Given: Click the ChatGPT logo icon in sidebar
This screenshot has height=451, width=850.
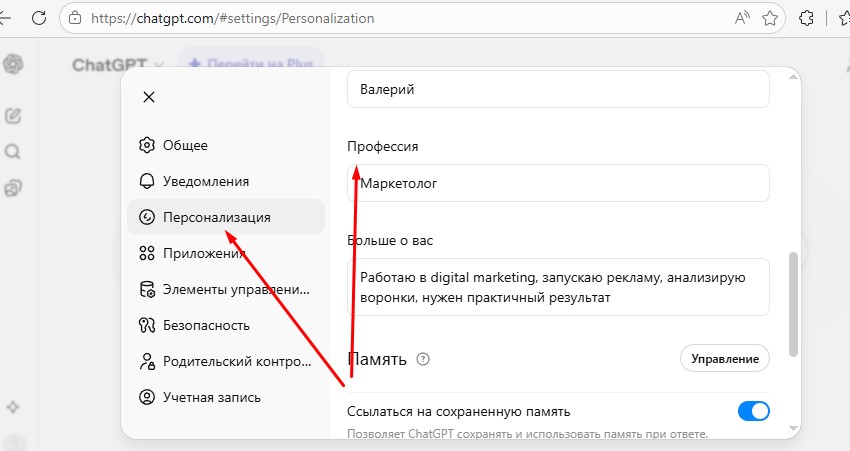Looking at the screenshot, I should click(x=13, y=65).
